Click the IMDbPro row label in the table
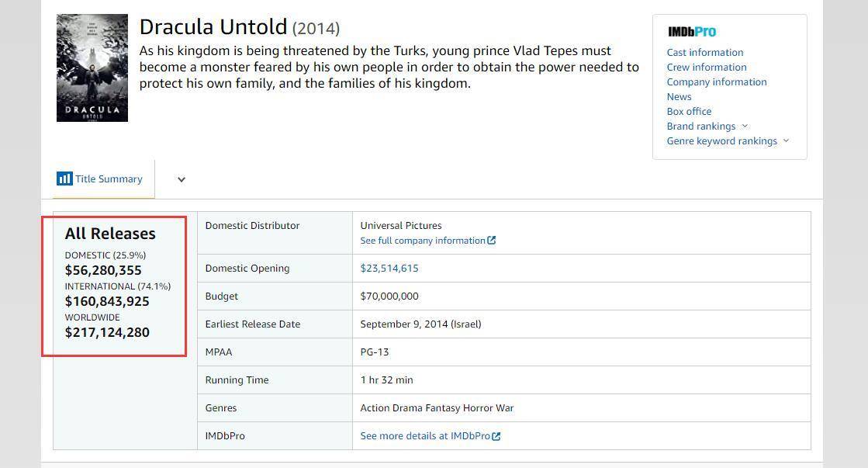 (225, 436)
